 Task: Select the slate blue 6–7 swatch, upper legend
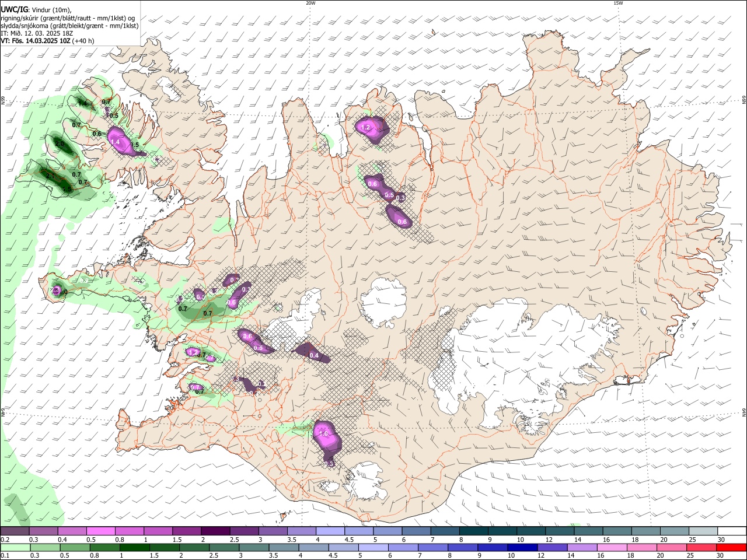416,531
